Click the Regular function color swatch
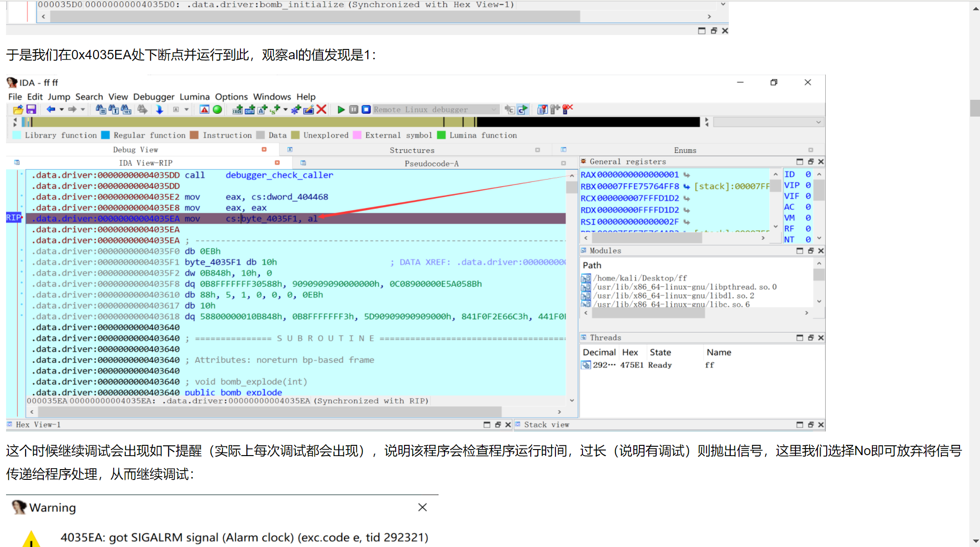The height and width of the screenshot is (547, 980). 105,135
